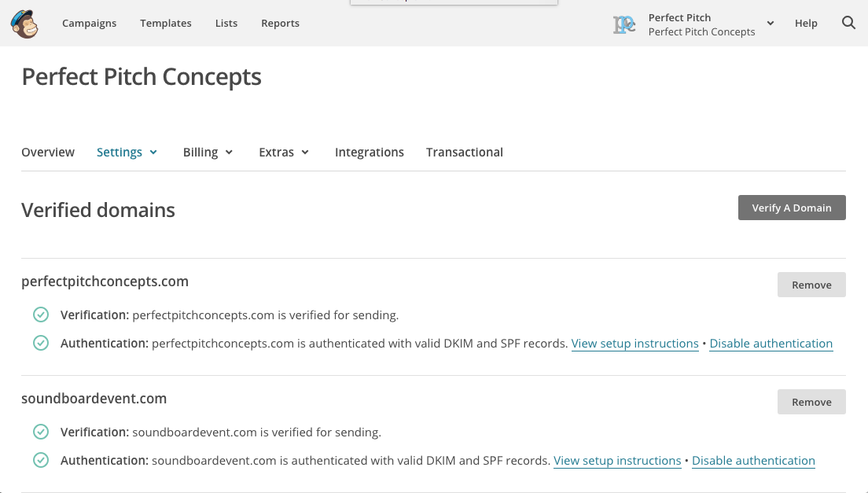
Task: Open the Templates page
Action: pos(166,24)
